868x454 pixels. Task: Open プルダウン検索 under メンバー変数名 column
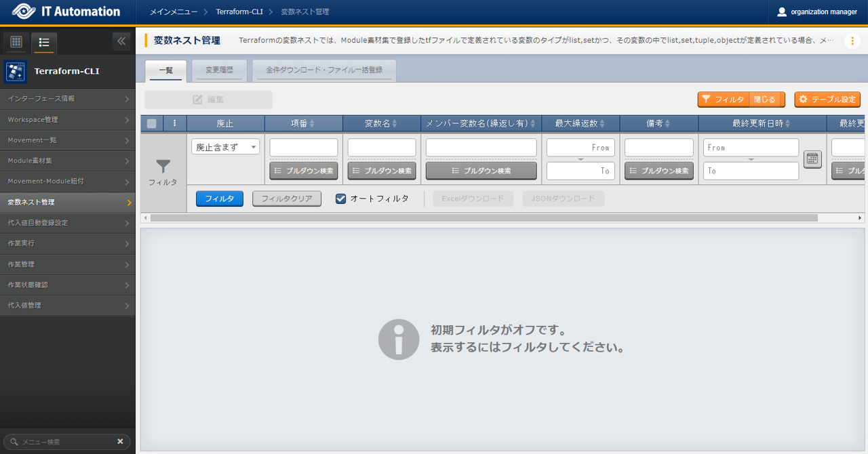pos(481,171)
